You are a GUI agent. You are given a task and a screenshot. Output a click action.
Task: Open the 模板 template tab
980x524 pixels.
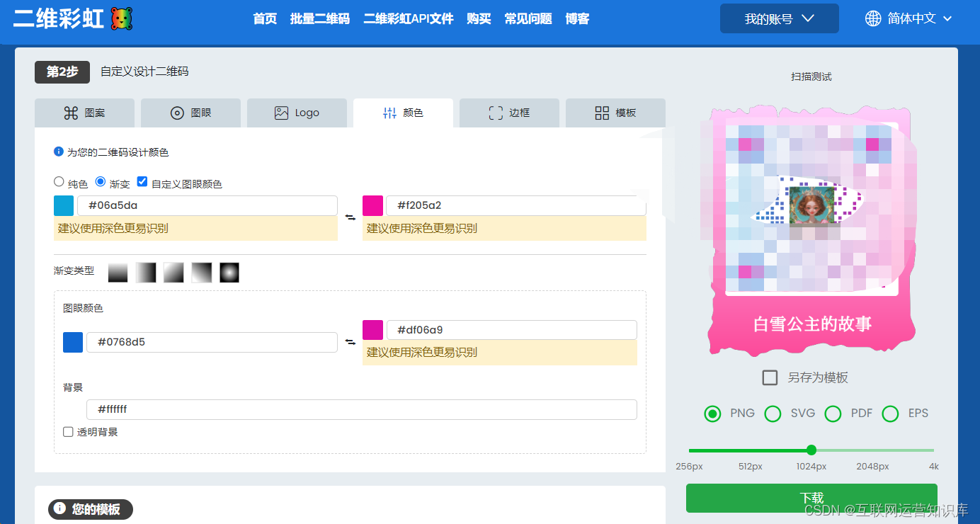coord(615,113)
